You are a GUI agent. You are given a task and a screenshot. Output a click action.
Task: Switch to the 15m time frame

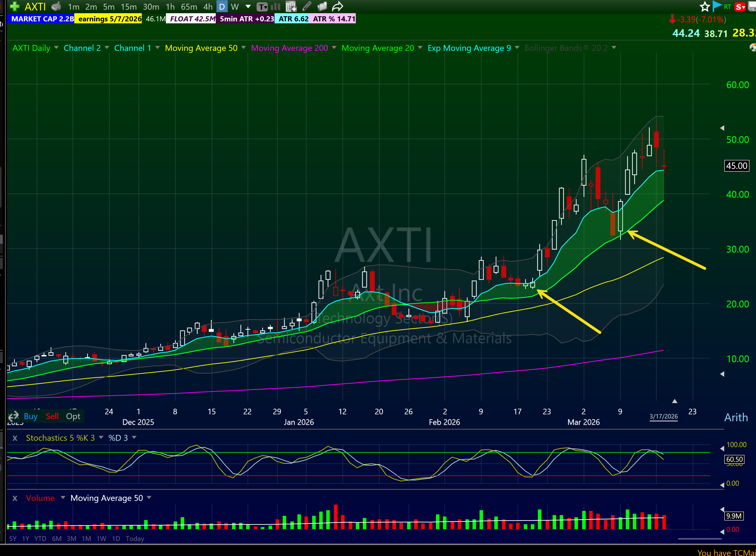pyautogui.click(x=129, y=7)
